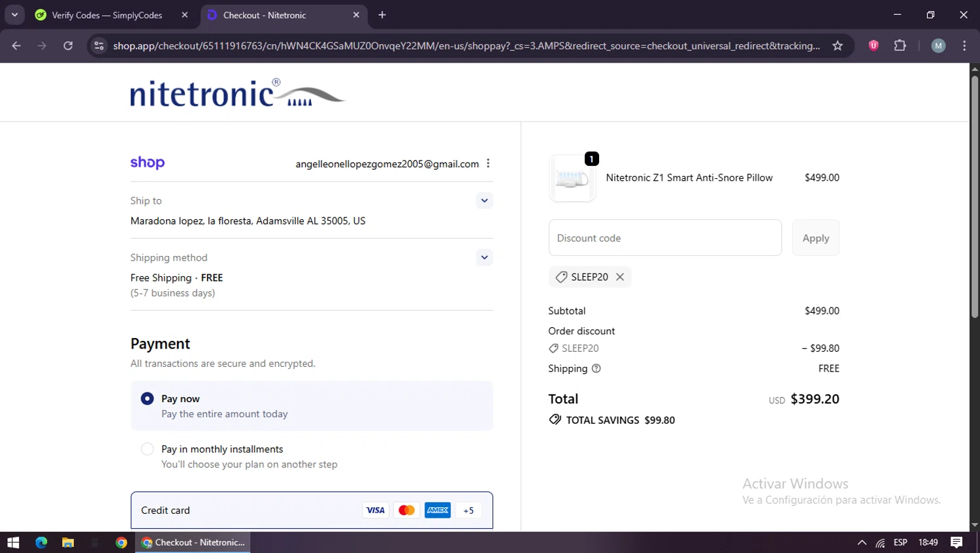
Task: Go forward to the next page
Action: (x=42, y=46)
